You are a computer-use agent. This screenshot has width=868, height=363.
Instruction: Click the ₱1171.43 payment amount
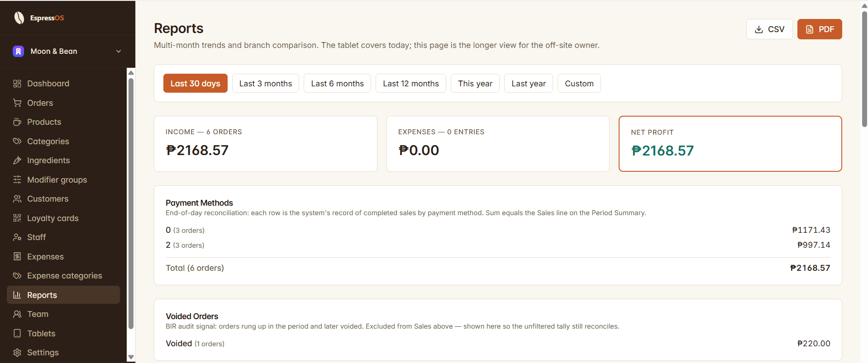811,230
